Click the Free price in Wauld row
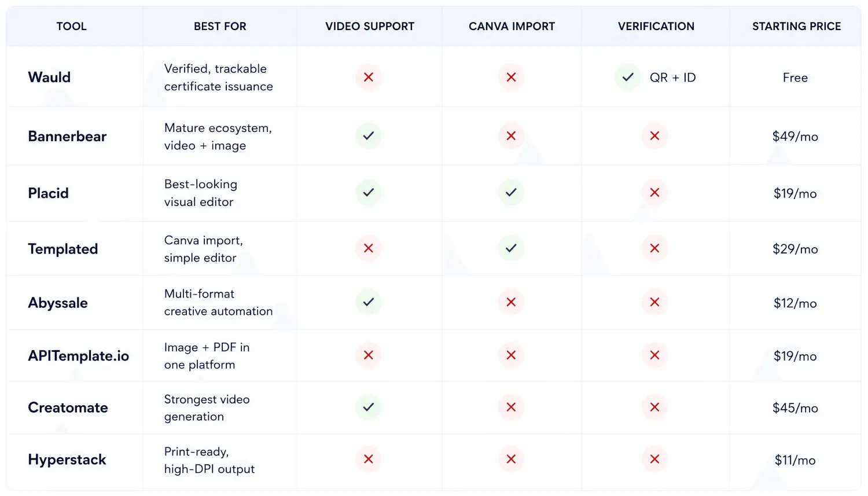This screenshot has height=496, width=868. click(x=795, y=78)
